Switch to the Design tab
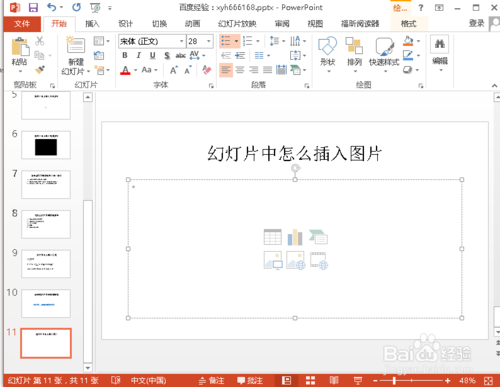Image resolution: width=500 pixels, height=387 pixels. click(126, 24)
